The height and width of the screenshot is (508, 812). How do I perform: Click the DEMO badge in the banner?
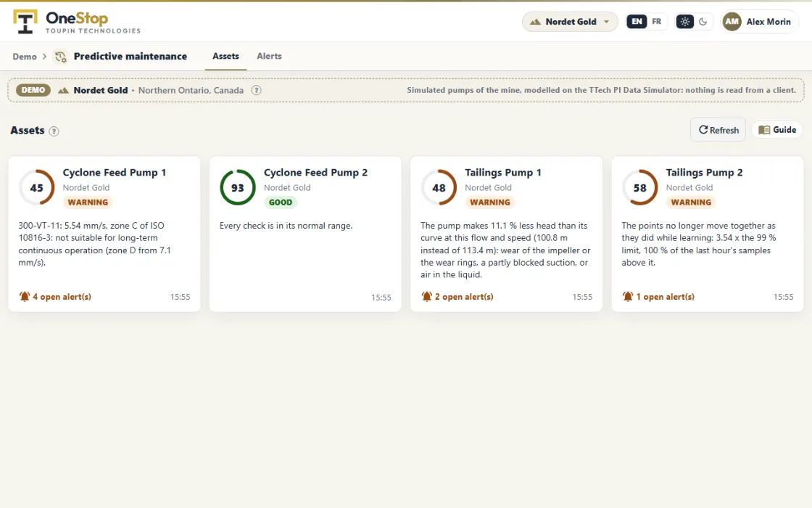coord(33,90)
